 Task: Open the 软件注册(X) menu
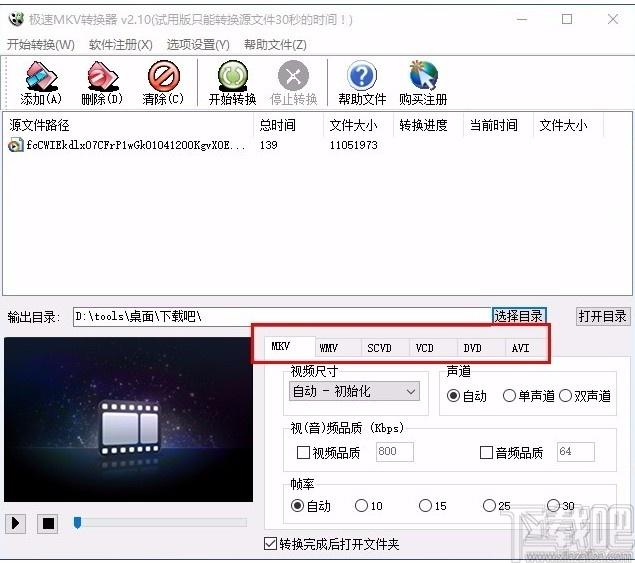121,44
